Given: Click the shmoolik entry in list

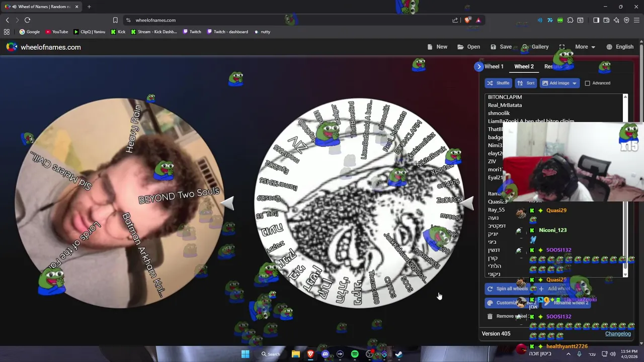Looking at the screenshot, I should click(x=499, y=113).
